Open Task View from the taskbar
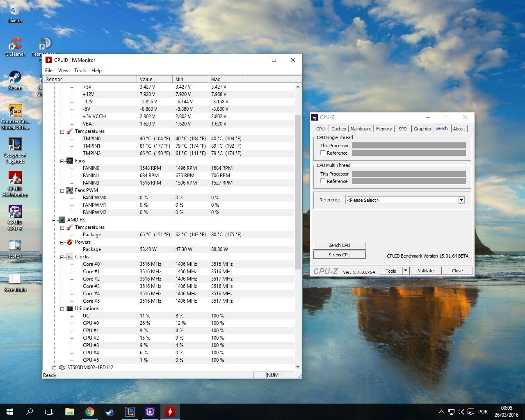 pos(49,412)
